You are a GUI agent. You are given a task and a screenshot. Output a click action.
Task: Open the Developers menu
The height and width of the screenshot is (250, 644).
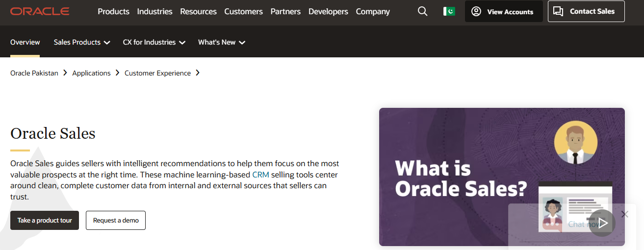(x=328, y=11)
